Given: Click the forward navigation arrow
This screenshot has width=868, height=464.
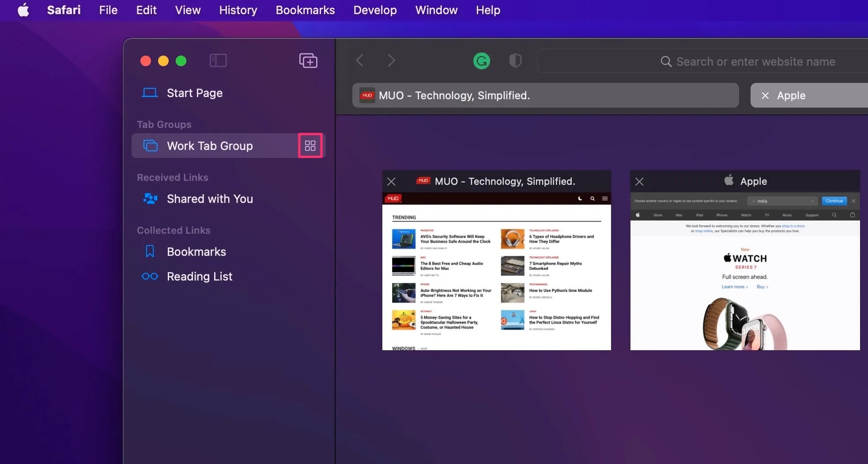Looking at the screenshot, I should pyautogui.click(x=391, y=60).
